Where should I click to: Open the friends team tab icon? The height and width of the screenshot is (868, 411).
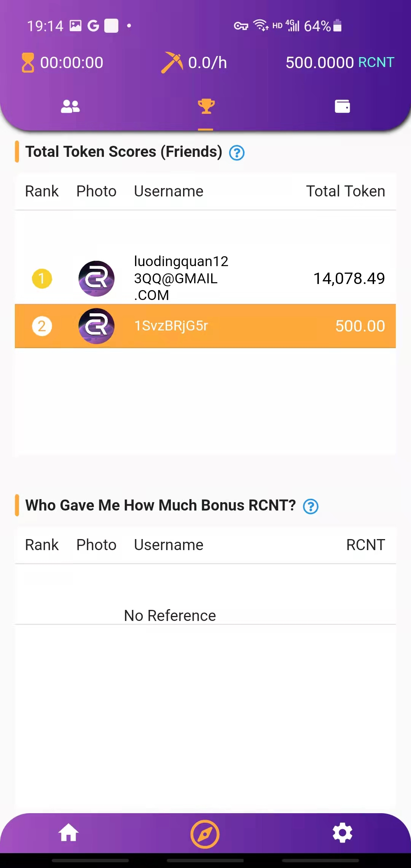pos(70,107)
